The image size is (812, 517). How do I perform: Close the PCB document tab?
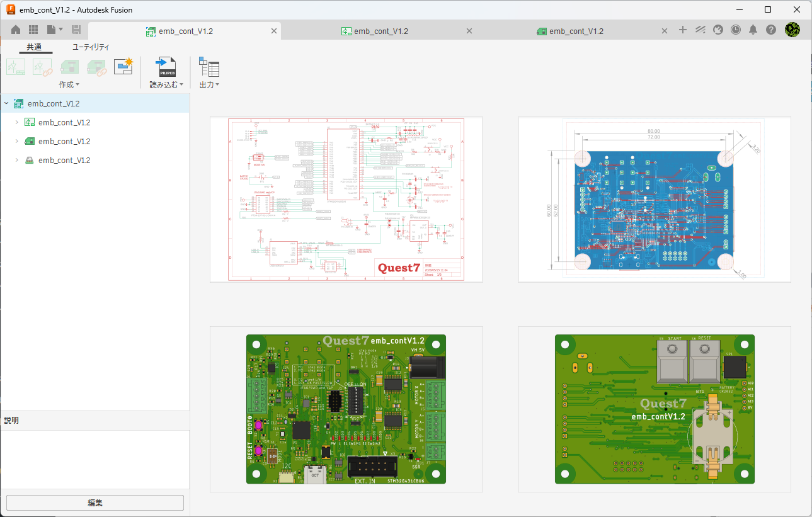[x=664, y=31]
